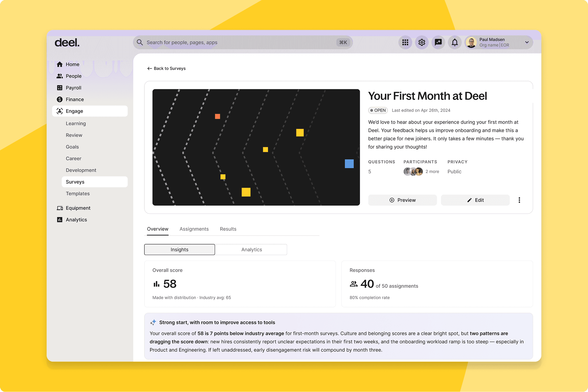Select Surveys in the sidebar

(x=94, y=182)
